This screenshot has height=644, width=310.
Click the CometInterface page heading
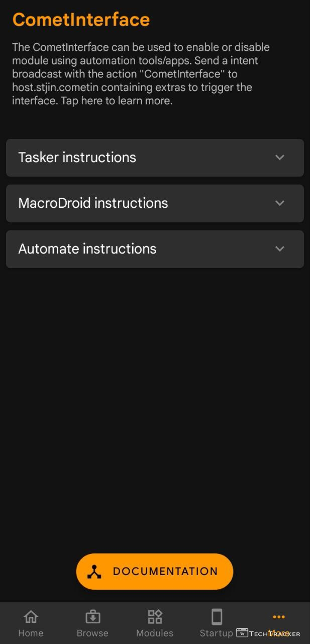tap(81, 20)
